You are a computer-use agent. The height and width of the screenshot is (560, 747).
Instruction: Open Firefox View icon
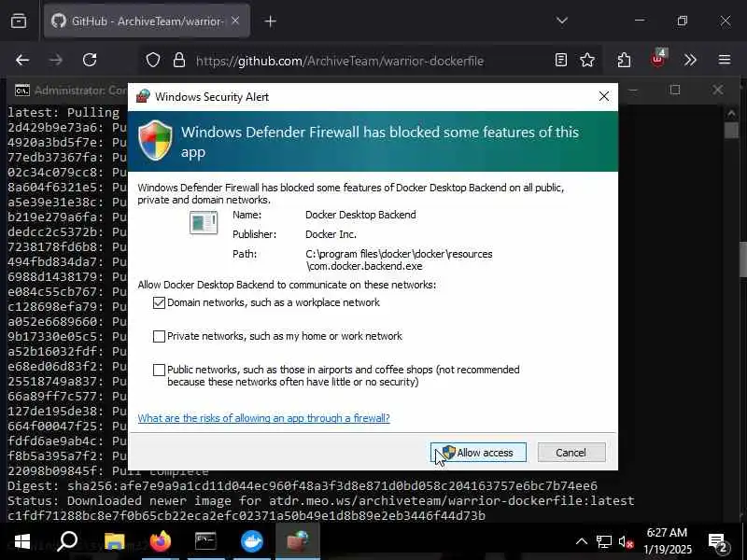[19, 21]
